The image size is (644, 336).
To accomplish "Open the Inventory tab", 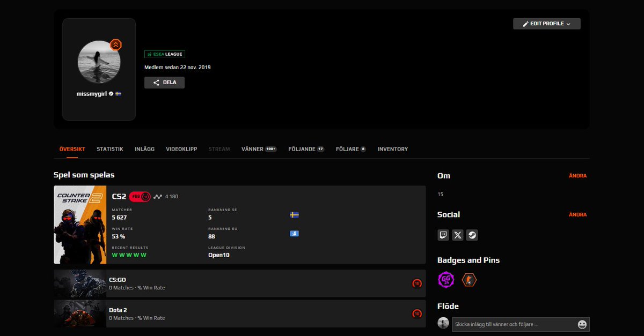I will pyautogui.click(x=393, y=149).
